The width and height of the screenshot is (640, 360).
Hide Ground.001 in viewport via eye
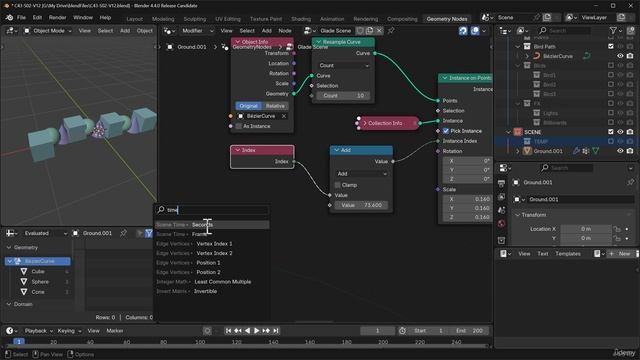[x=620, y=151]
